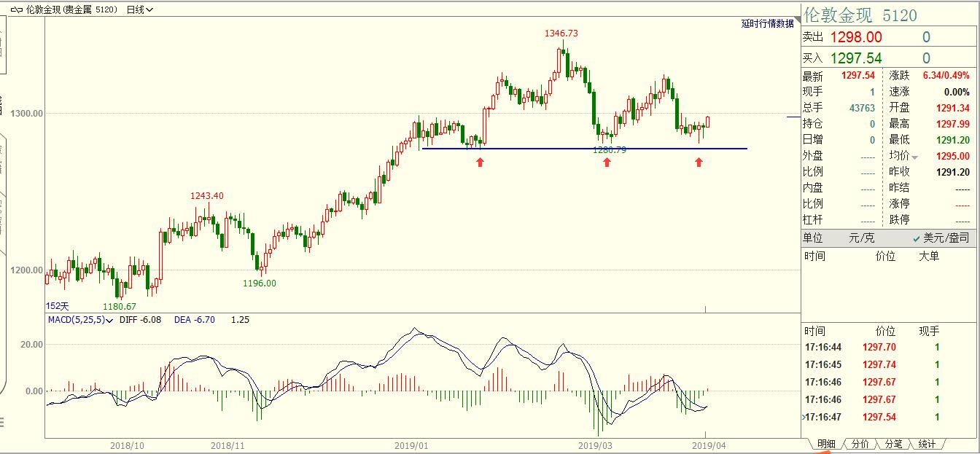Click the first red arrow marker under support line
The height and width of the screenshot is (454, 980).
[x=480, y=162]
